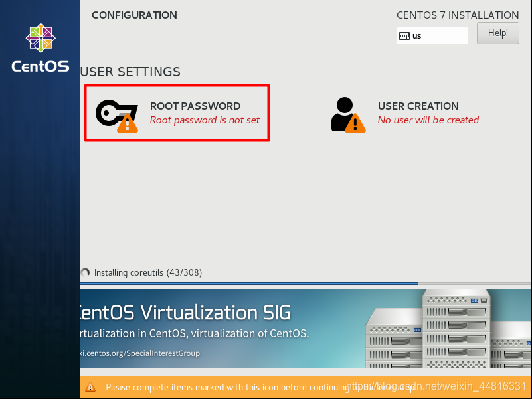Click the CentOS wordmark in sidebar
532x399 pixels.
[41, 66]
